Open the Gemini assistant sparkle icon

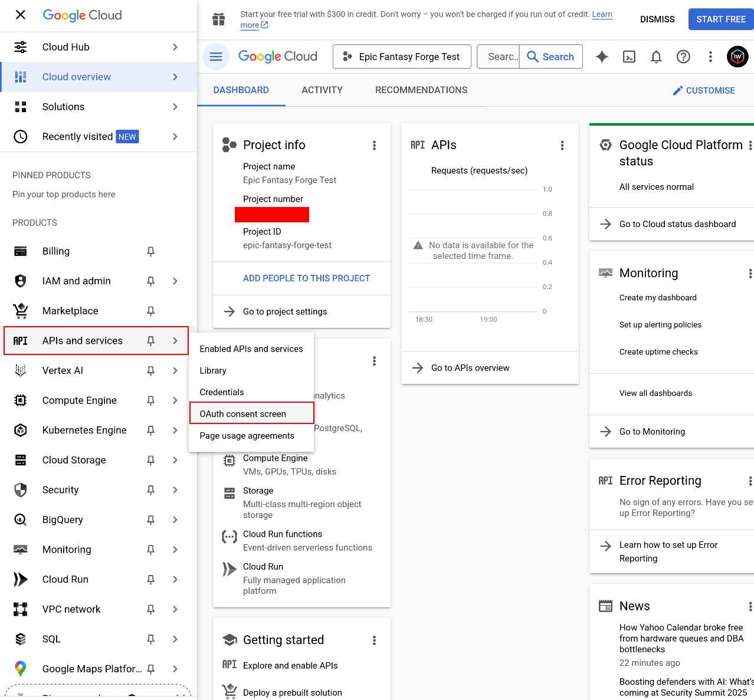coord(601,57)
